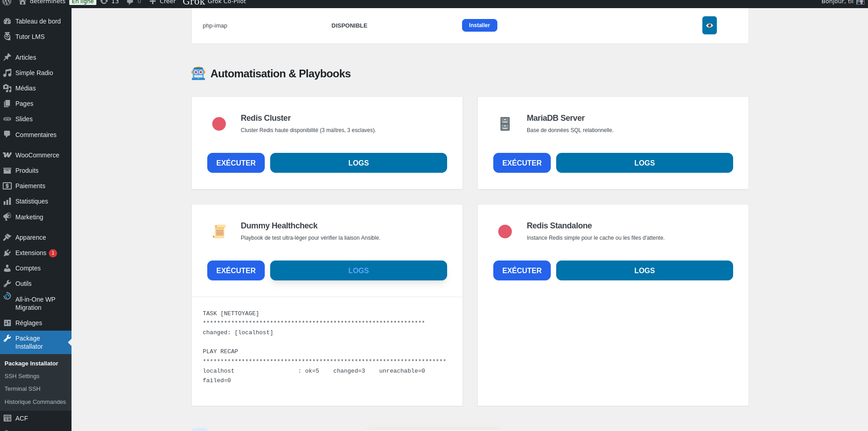Screen dimensions: 868x431
Task: Click the Extensions plug icon
Action: click(7, 253)
